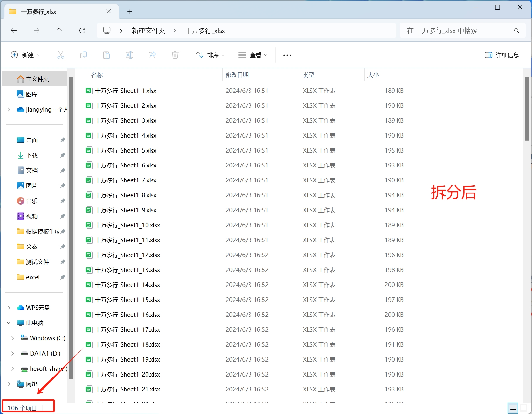Open the 排序 sort dropdown
The image size is (532, 414).
pos(210,55)
